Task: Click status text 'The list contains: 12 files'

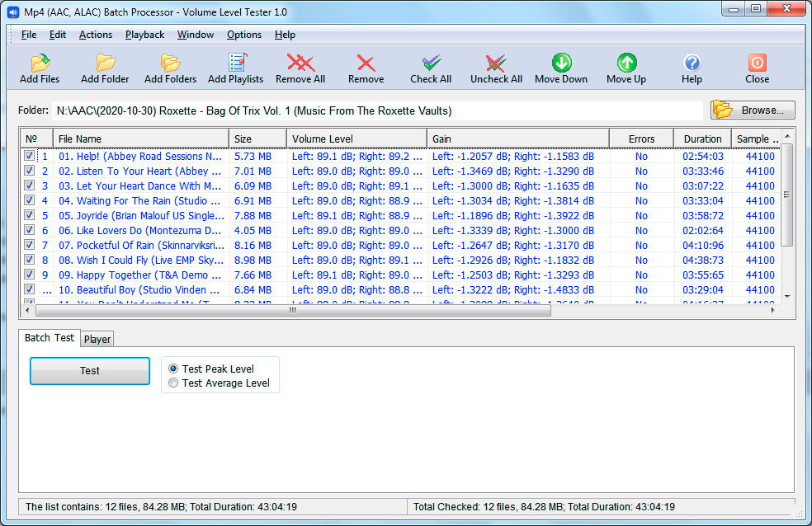Action: (82, 507)
